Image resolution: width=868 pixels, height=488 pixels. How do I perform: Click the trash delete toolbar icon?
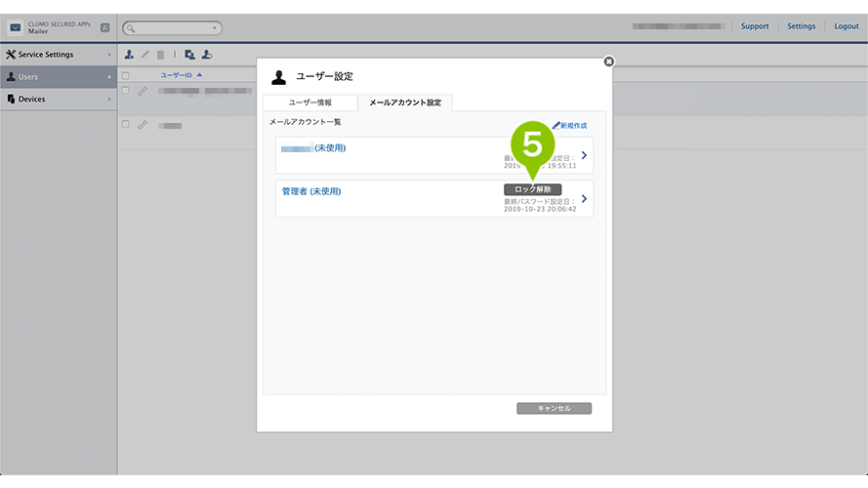click(x=160, y=55)
